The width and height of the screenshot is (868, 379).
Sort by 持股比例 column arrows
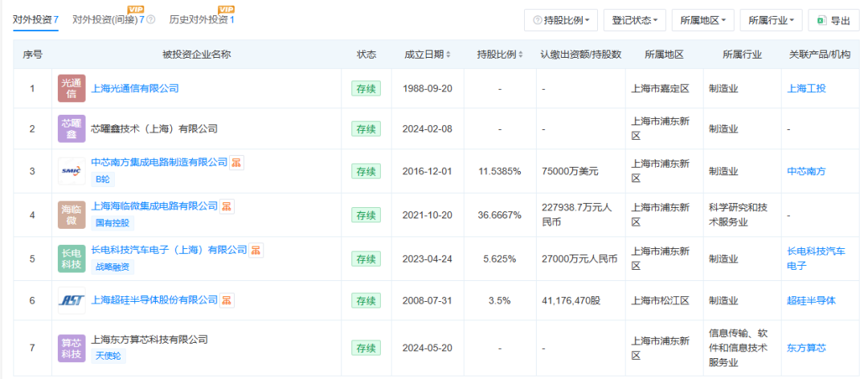pos(520,55)
